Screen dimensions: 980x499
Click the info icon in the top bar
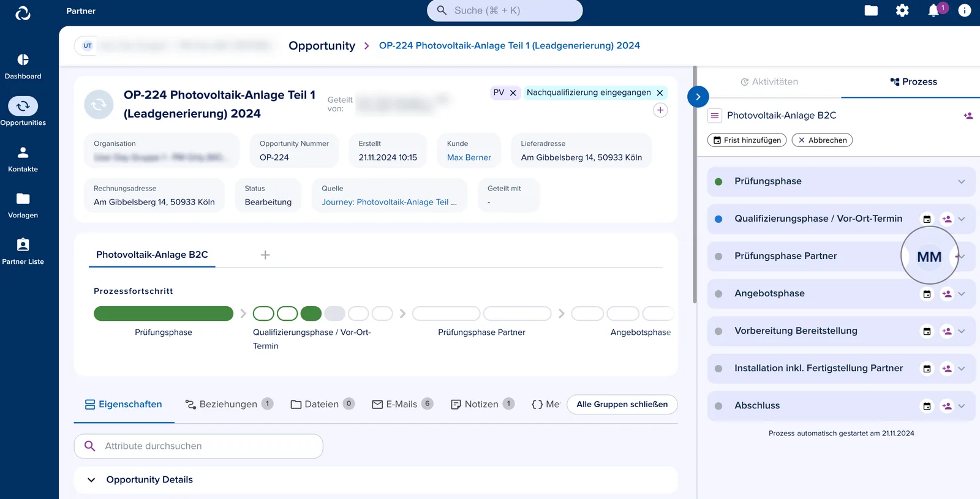965,10
